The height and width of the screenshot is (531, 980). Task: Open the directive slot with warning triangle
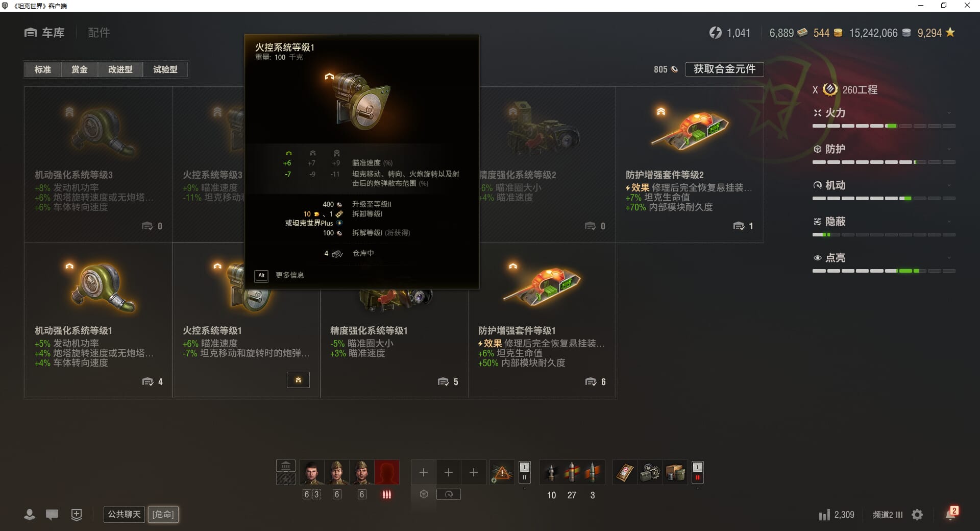(502, 472)
